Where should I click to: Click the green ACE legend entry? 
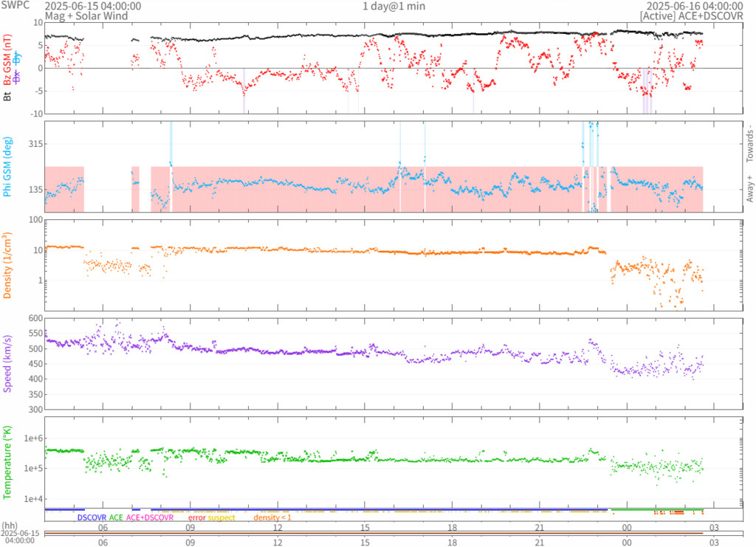116,517
